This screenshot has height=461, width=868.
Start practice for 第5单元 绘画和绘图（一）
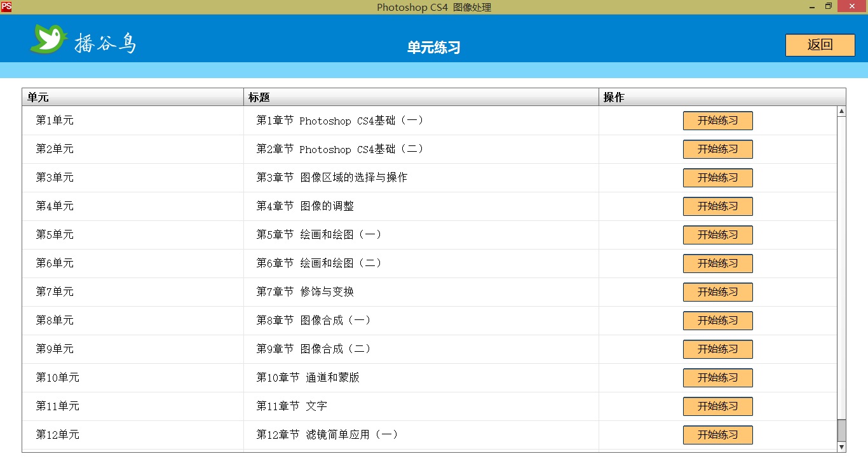coord(718,235)
